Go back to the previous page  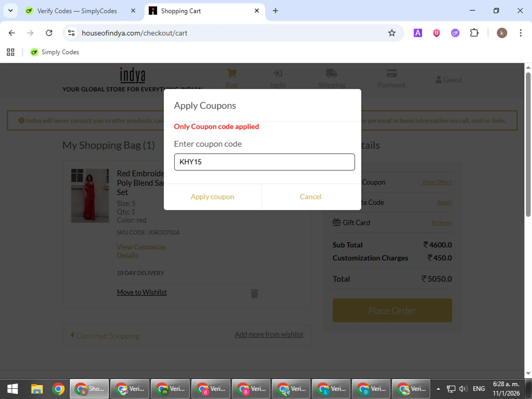click(x=12, y=33)
